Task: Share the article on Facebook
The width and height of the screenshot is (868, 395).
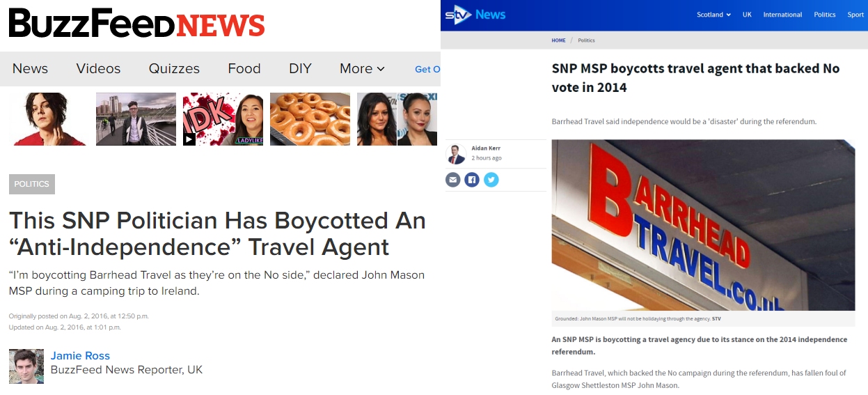Action: pos(472,180)
